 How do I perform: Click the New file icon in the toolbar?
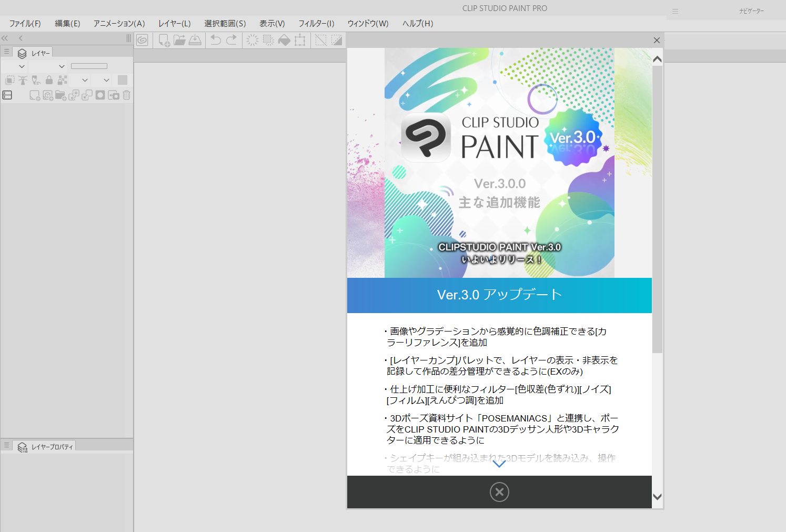tap(163, 41)
